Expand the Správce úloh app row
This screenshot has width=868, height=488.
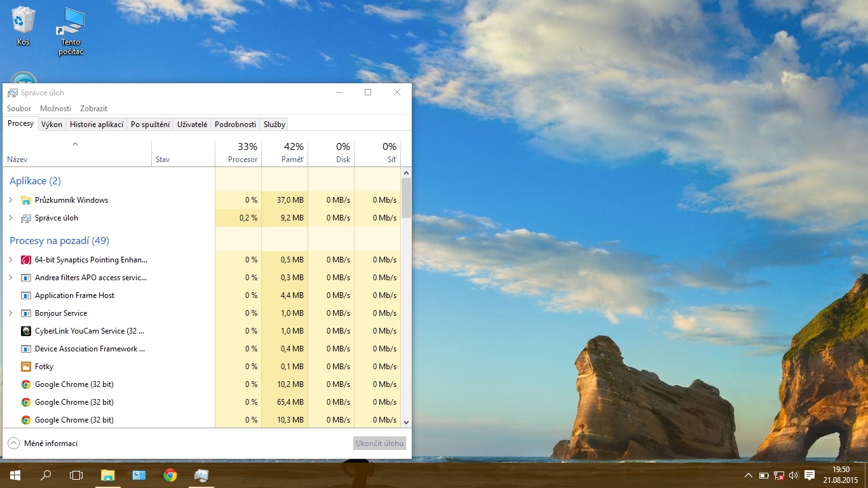10,218
